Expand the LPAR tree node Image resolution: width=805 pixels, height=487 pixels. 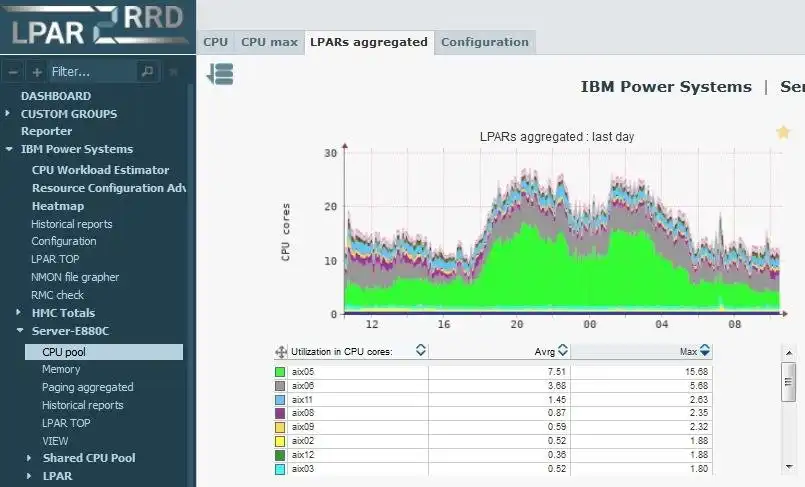point(29,476)
